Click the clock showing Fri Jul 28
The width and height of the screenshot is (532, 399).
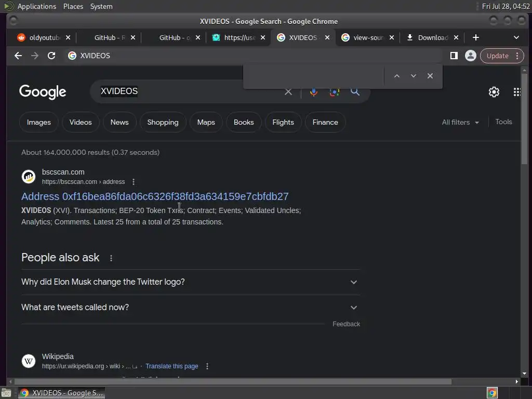click(x=506, y=6)
